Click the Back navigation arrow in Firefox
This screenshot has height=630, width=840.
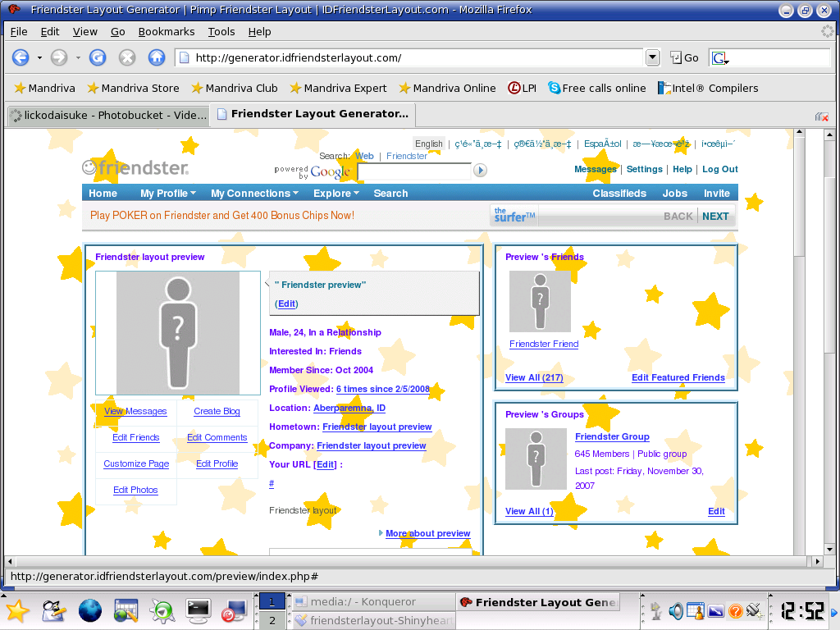point(20,57)
